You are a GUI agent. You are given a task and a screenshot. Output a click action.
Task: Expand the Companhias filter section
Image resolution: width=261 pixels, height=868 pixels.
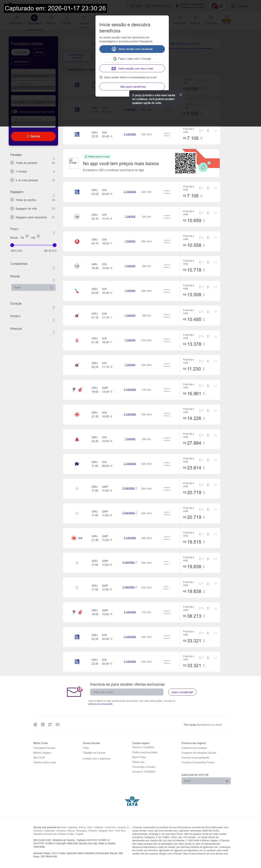point(53,268)
